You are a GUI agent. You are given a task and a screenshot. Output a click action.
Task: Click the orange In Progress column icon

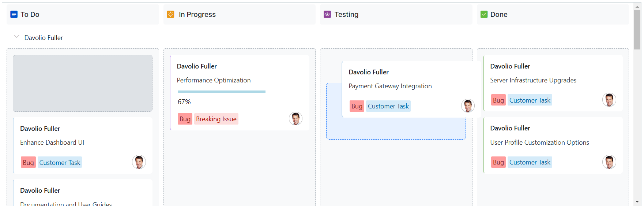point(171,14)
